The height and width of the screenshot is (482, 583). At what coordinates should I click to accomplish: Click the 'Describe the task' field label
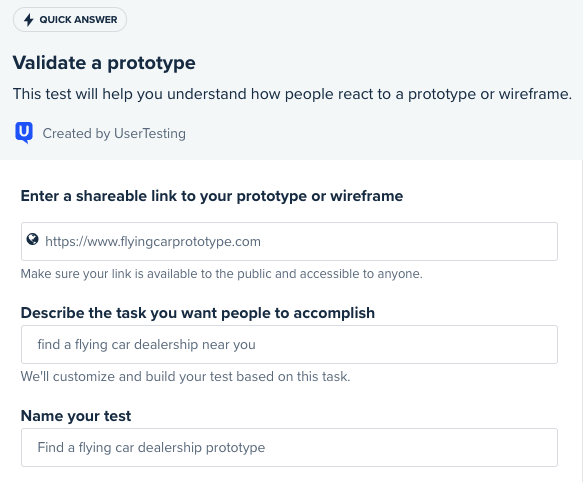[198, 313]
